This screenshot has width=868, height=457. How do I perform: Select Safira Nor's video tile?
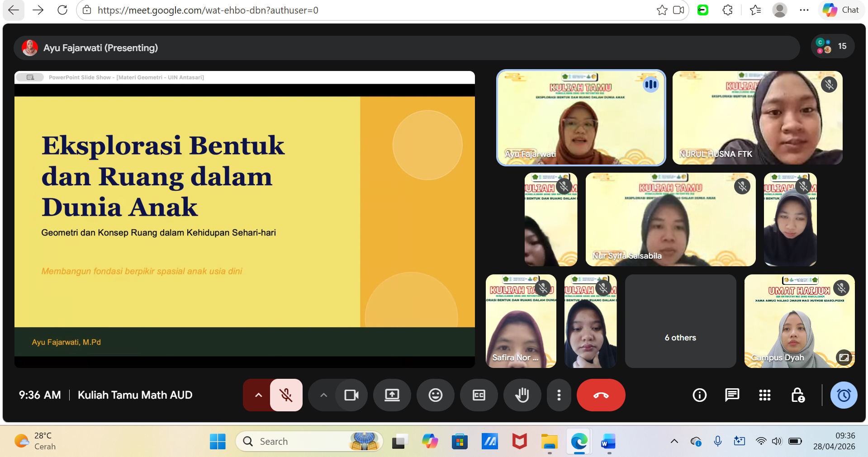point(521,321)
